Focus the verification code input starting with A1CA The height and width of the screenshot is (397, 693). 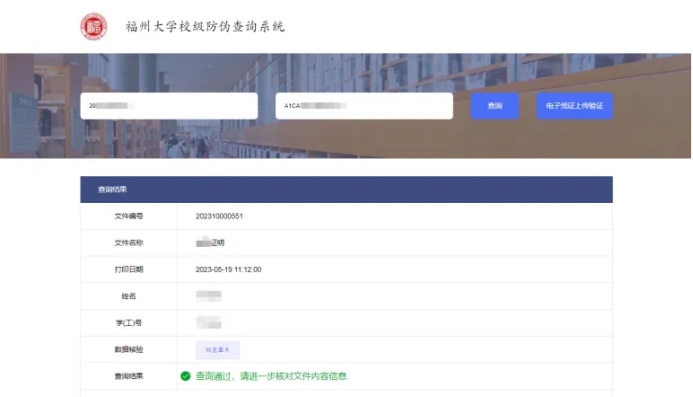tap(364, 106)
